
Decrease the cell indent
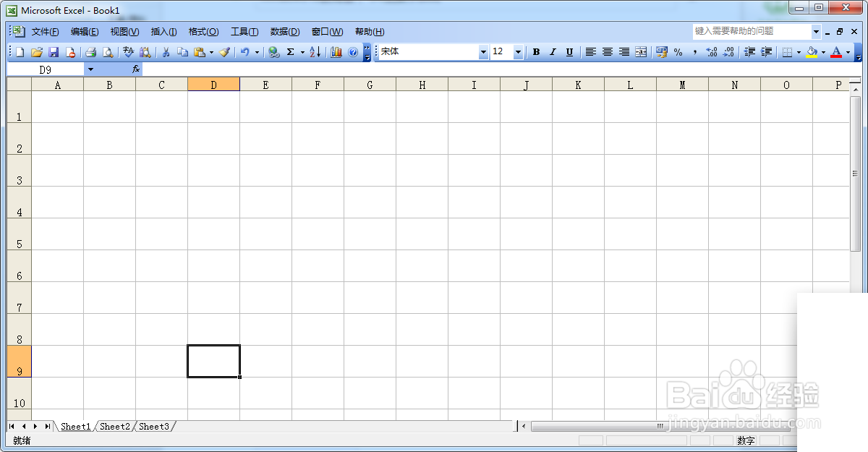[749, 52]
